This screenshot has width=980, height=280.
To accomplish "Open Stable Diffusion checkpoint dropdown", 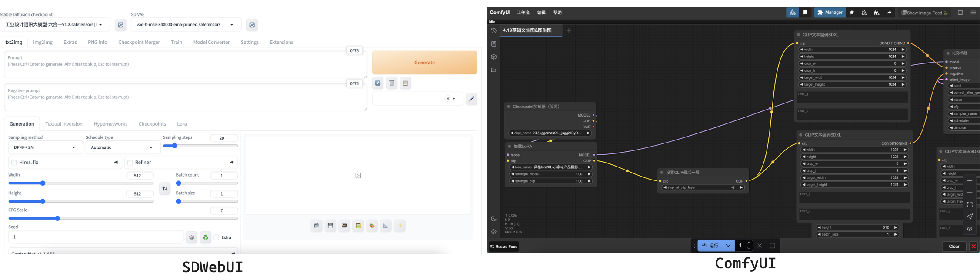I will (x=55, y=25).
